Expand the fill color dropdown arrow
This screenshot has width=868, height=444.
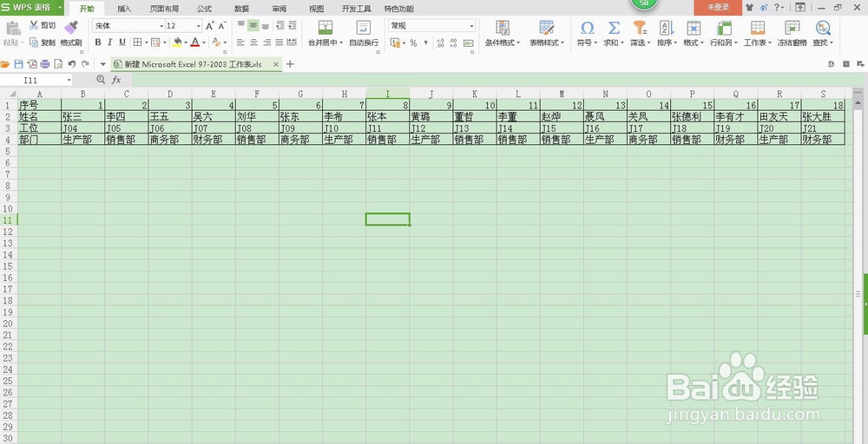coord(186,42)
